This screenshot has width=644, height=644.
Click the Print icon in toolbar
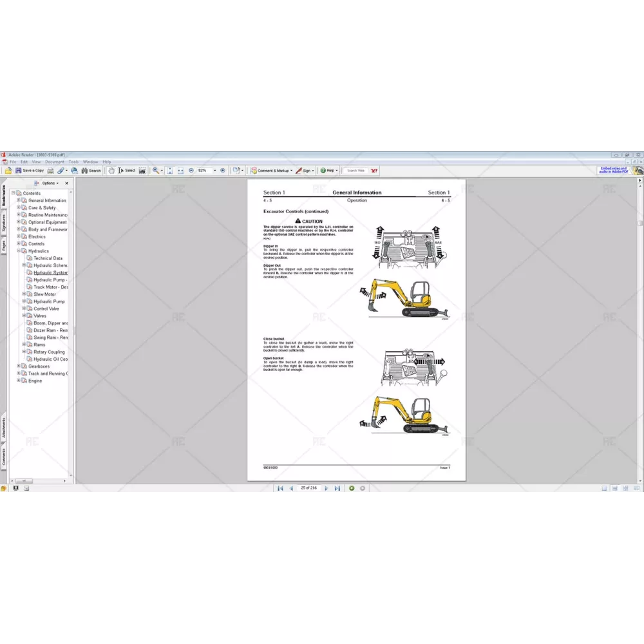51,171
